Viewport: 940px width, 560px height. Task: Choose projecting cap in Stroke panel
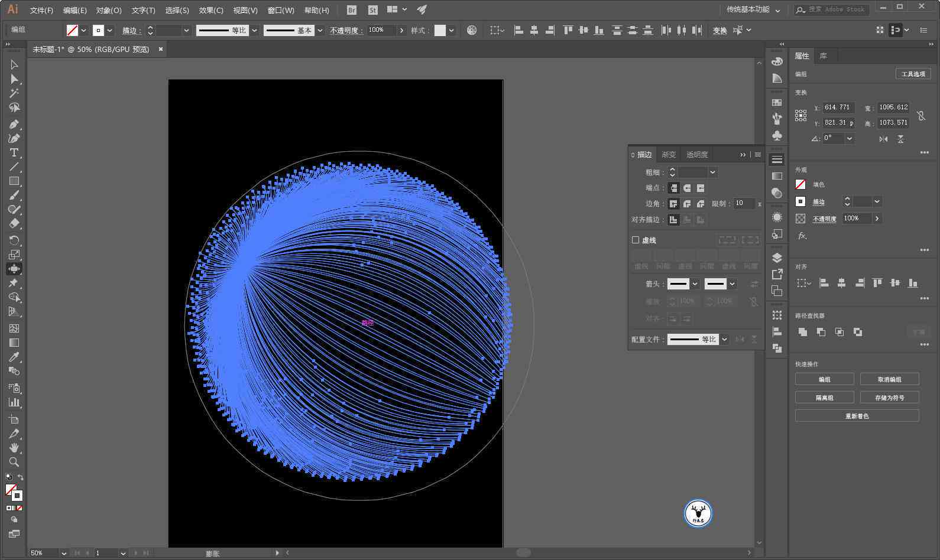pyautogui.click(x=701, y=188)
